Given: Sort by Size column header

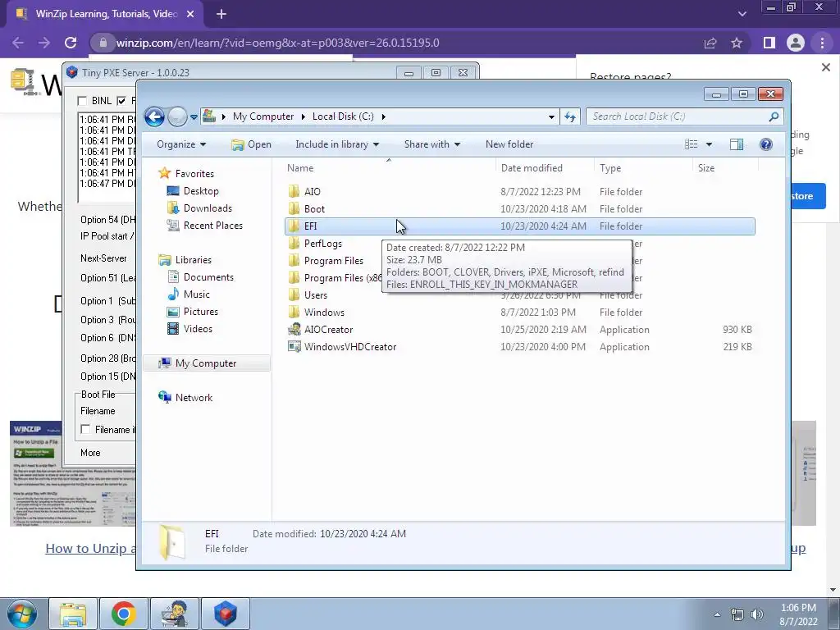Looking at the screenshot, I should (x=725, y=167).
